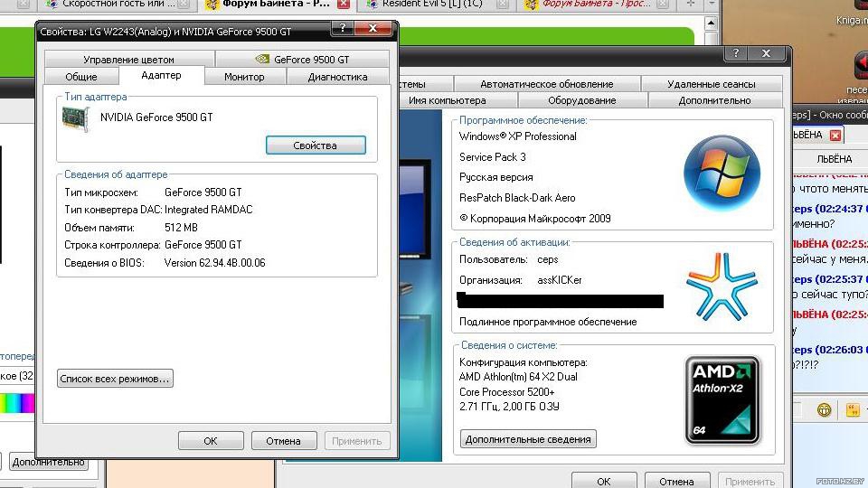This screenshot has height=488, width=868.
Task: Click help question mark in System Properties
Action: [x=736, y=53]
